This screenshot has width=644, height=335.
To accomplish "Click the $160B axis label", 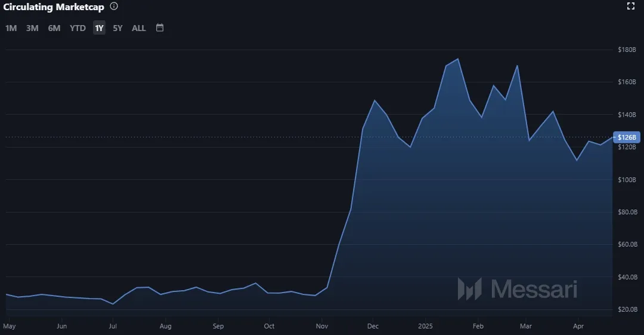I will point(627,82).
